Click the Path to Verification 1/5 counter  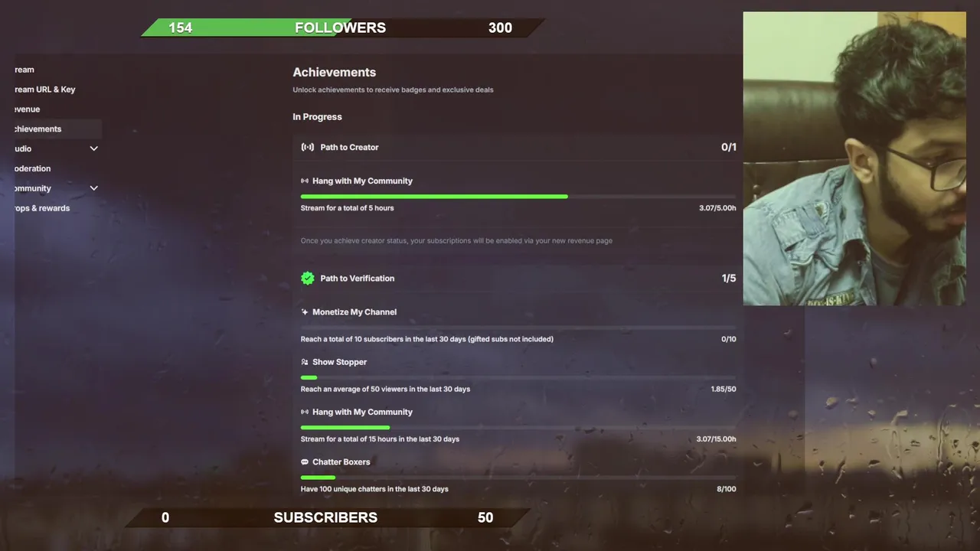click(729, 279)
